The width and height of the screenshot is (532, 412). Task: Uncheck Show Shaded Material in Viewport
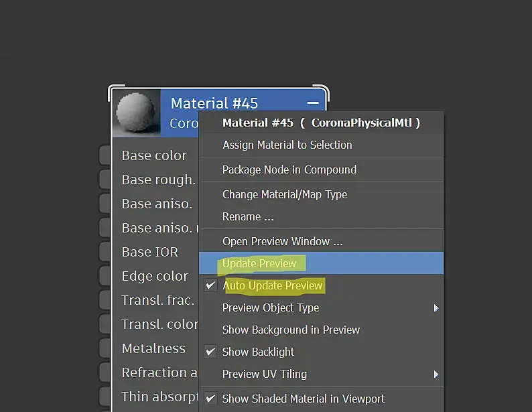pos(303,399)
